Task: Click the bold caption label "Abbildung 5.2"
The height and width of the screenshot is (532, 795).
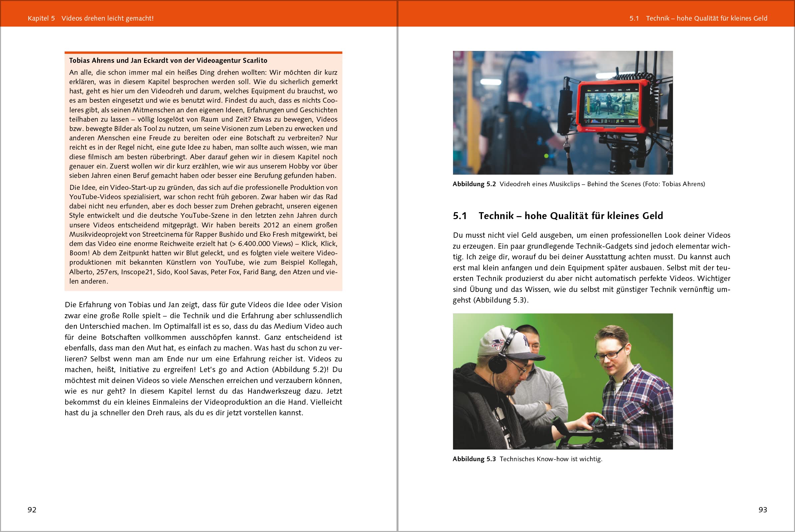Action: click(x=474, y=184)
